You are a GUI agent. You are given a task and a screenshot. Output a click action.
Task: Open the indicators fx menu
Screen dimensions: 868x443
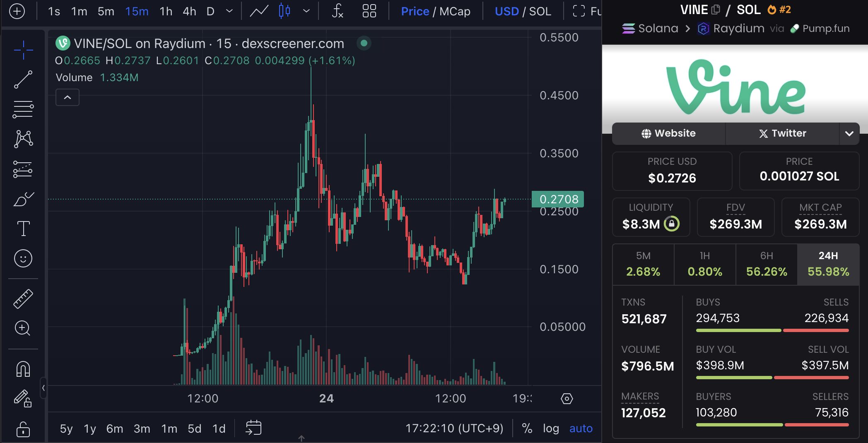pos(338,11)
